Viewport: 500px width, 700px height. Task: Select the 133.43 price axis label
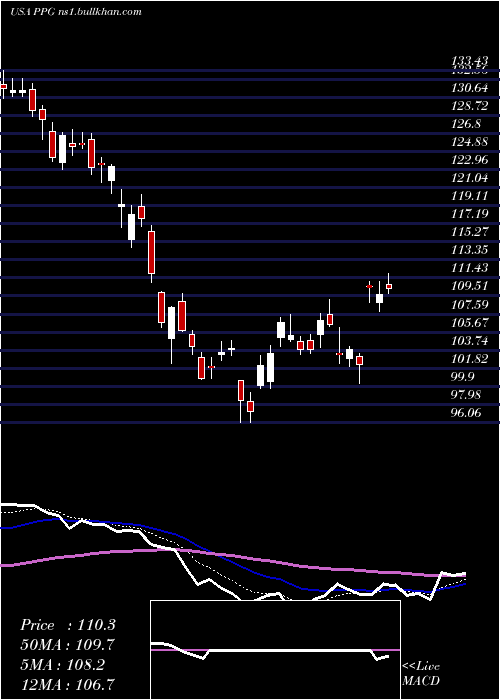point(469,61)
